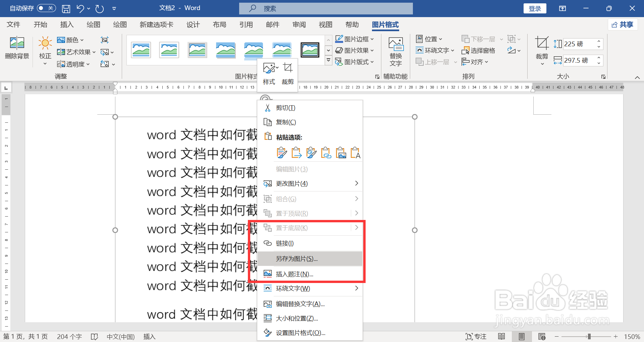Toggle the AutoSave switch

tap(46, 8)
